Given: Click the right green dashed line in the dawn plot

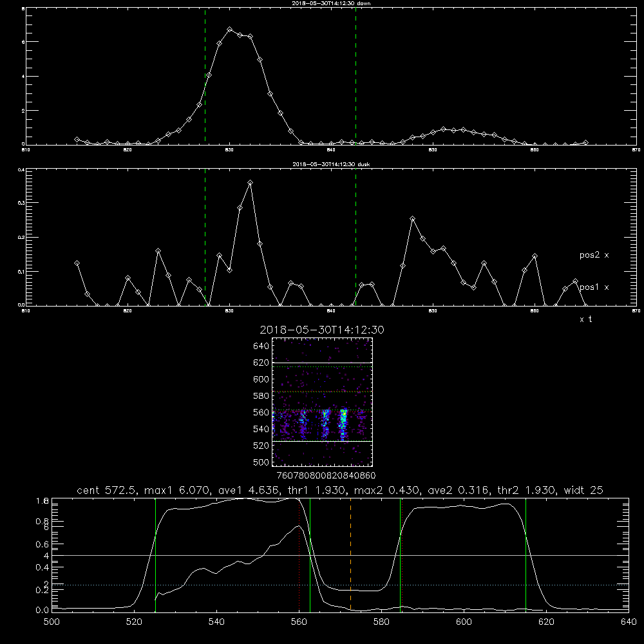Looking at the screenshot, I should click(355, 76).
